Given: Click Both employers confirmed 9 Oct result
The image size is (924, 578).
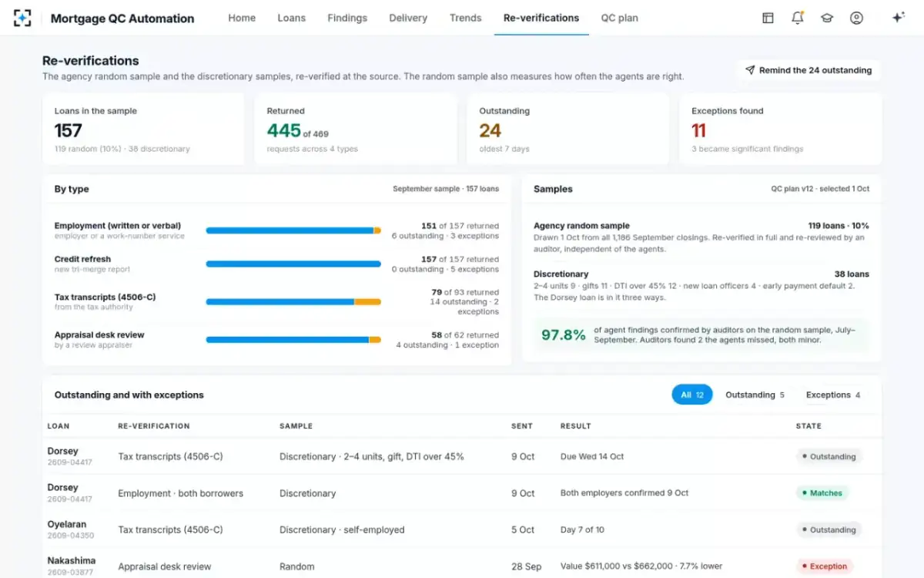Looking at the screenshot, I should (x=624, y=493).
